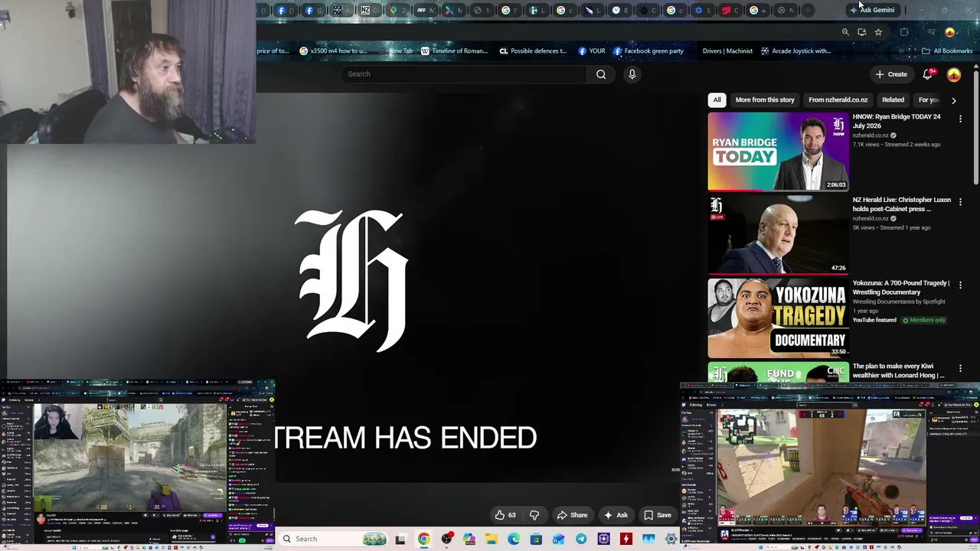
Task: Open YouTube notifications bell
Action: (928, 74)
